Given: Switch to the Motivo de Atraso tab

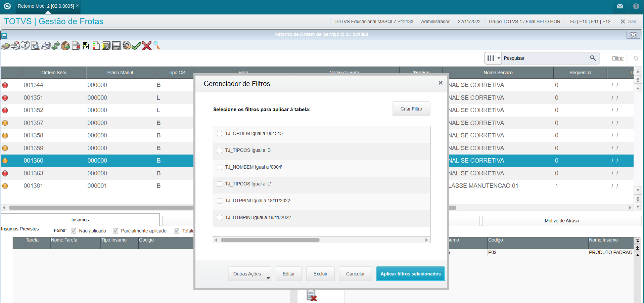Looking at the screenshot, I should click(x=561, y=221).
